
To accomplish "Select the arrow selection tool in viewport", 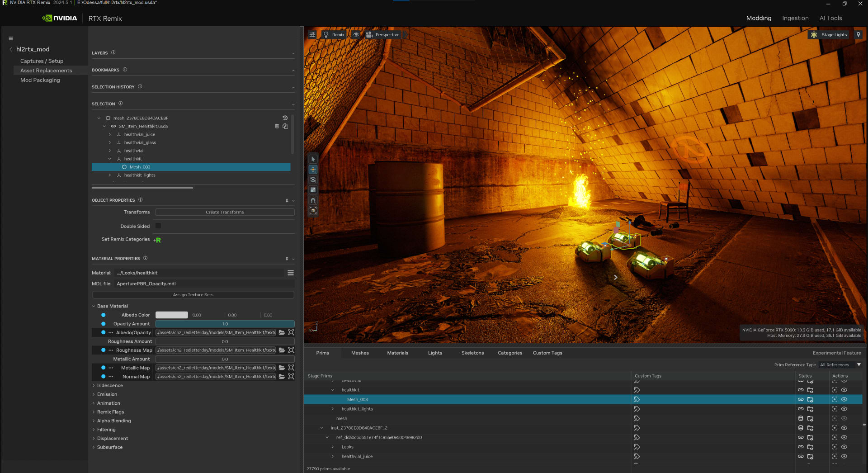I will pyautogui.click(x=313, y=159).
